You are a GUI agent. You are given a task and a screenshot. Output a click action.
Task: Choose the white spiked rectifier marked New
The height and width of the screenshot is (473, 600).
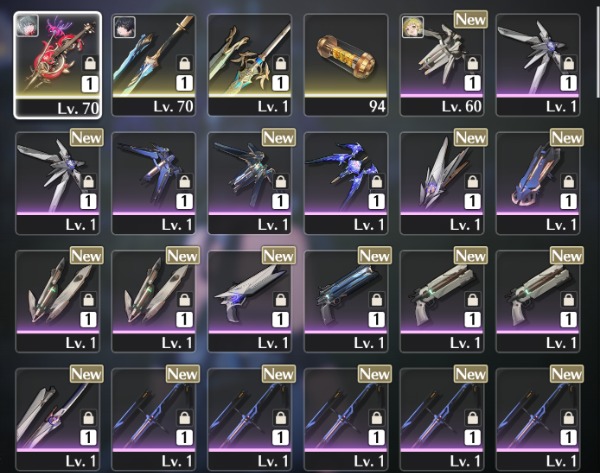pos(442,183)
